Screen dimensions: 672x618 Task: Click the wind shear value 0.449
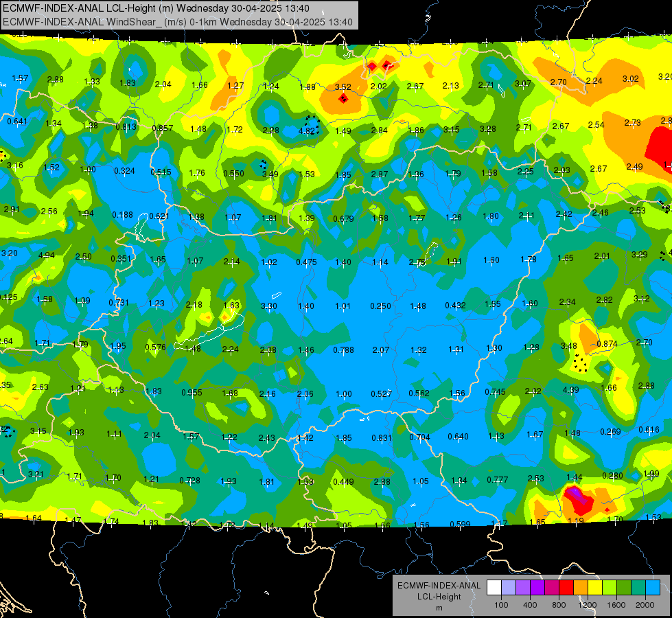click(x=344, y=482)
